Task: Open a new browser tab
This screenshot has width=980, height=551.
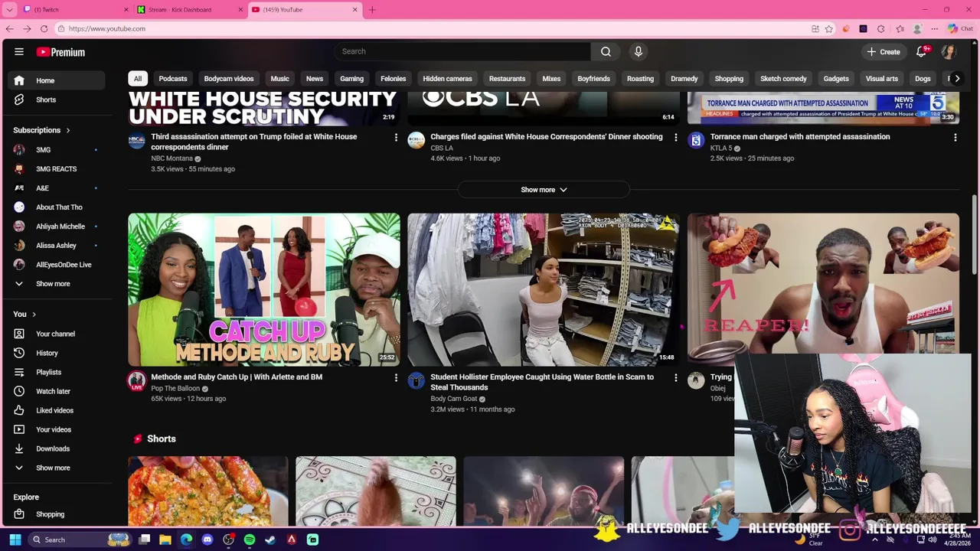Action: (x=372, y=9)
